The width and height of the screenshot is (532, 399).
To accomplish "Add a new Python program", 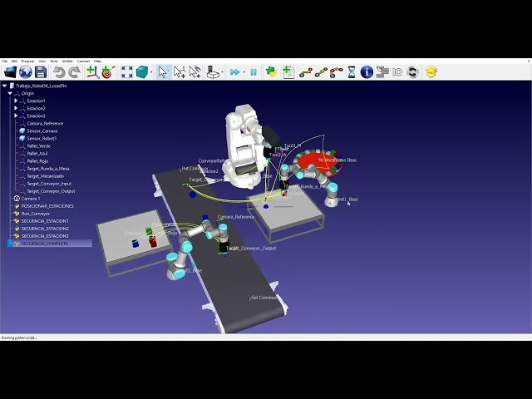I will 272,72.
